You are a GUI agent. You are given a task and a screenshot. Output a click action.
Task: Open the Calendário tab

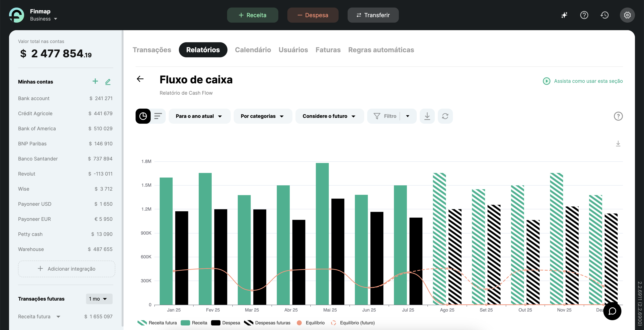(x=253, y=50)
